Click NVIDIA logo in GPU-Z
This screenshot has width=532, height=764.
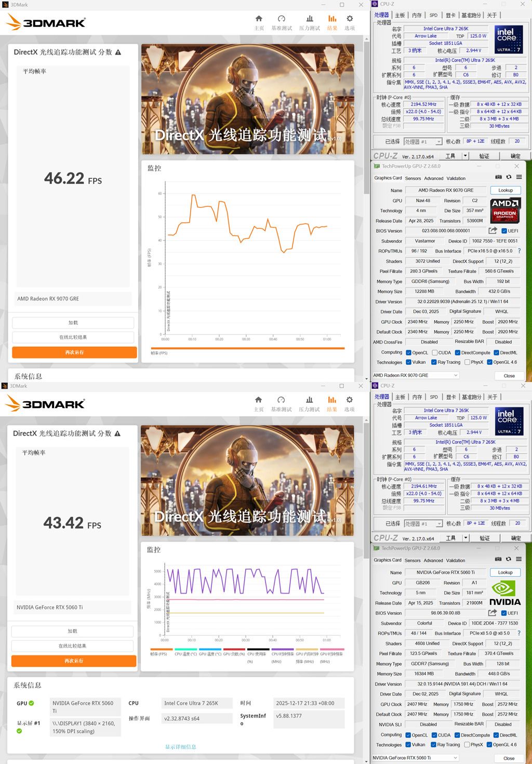(x=505, y=593)
